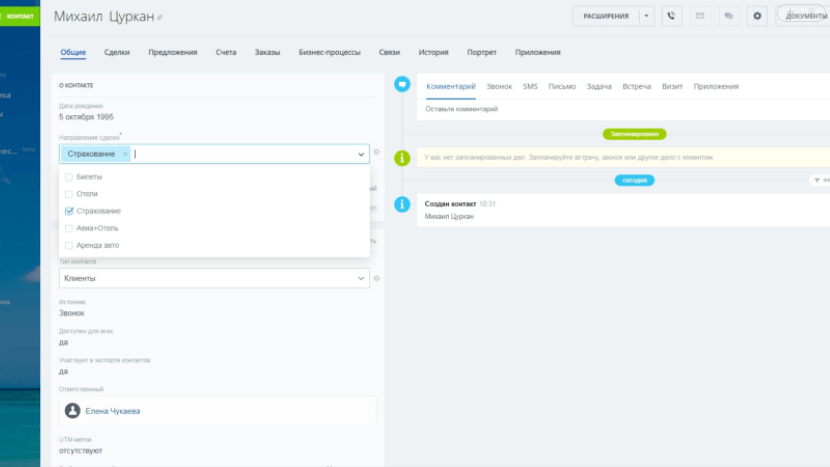This screenshot has width=830, height=467.
Task: Open the settings gear icon
Action: coord(757,16)
